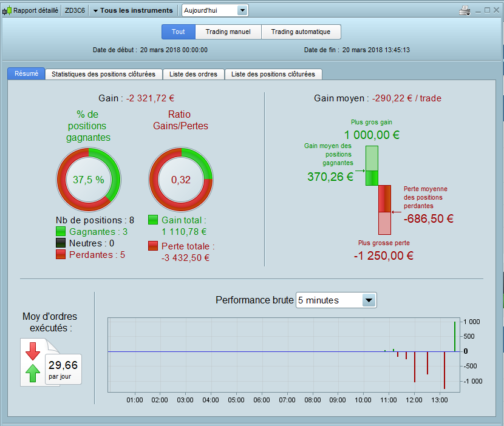Open Statistiques des positions clôturées tab
This screenshot has height=426, width=504.
pyautogui.click(x=103, y=74)
